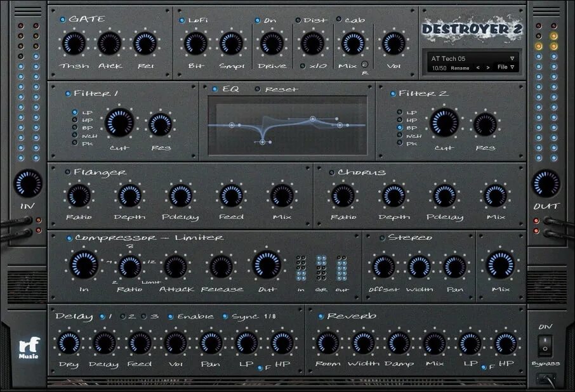Viewport: 575px width, 392px height.
Task: Select Nch mode in Filter 2
Action: 400,135
